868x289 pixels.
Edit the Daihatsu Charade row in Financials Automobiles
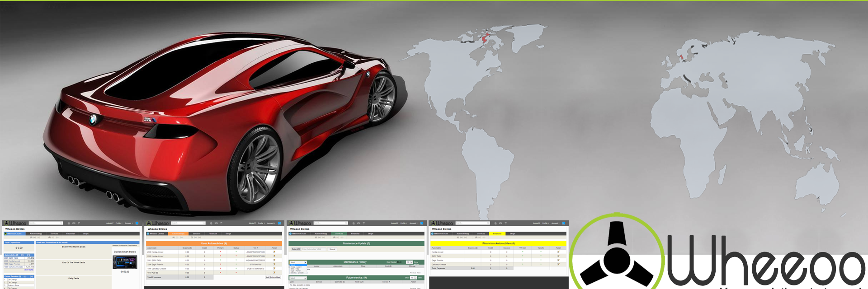[558, 264]
